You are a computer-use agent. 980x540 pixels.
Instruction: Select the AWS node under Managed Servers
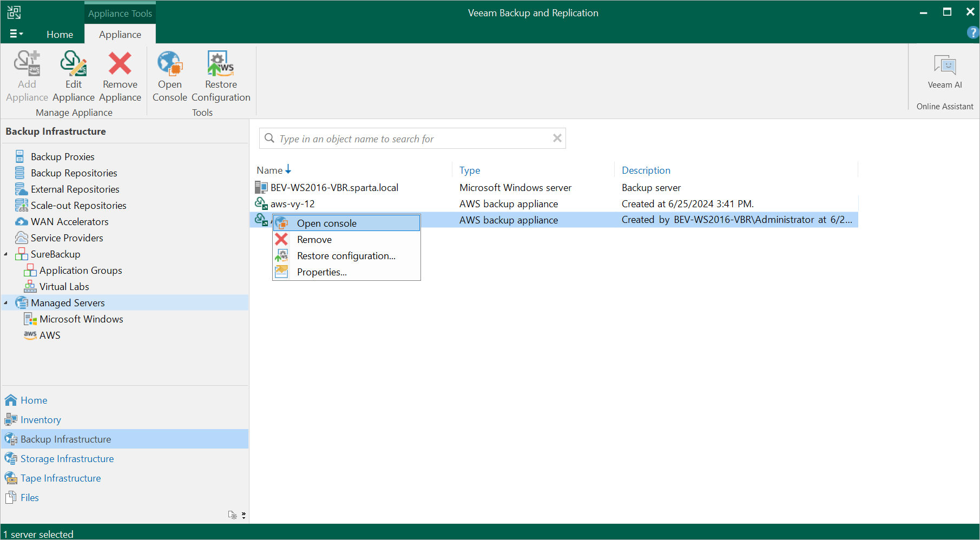pos(50,335)
